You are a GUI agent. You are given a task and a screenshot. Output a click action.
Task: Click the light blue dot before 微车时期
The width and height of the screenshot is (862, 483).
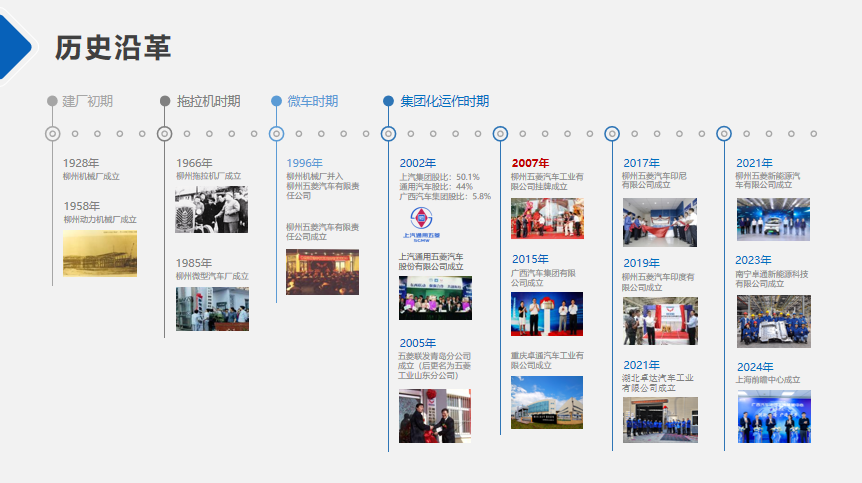click(277, 101)
